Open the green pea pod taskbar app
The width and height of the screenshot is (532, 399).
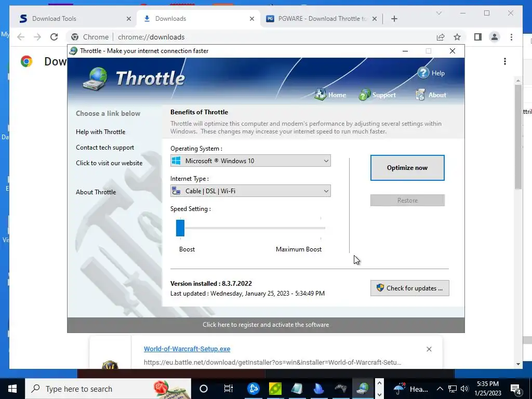click(x=275, y=389)
